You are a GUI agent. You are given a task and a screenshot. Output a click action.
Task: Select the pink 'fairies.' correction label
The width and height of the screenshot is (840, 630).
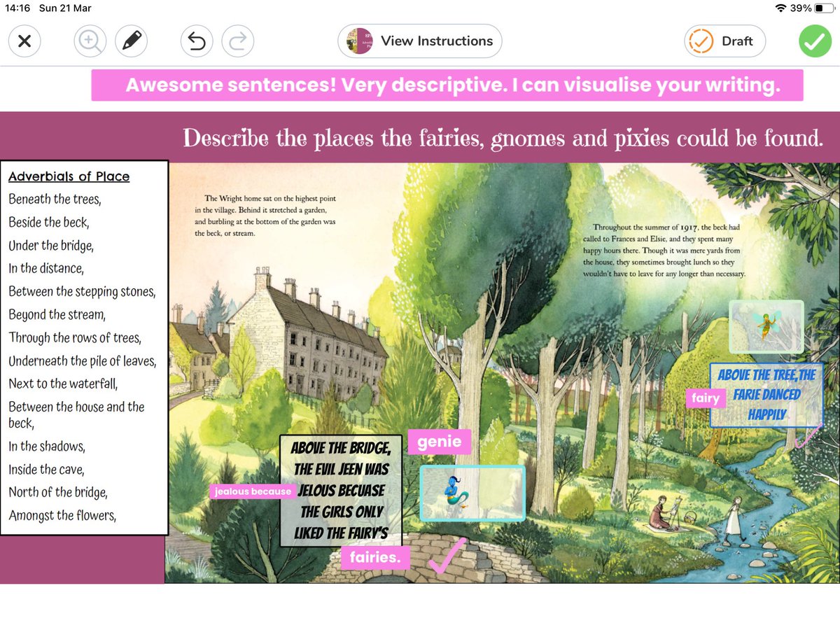click(375, 558)
